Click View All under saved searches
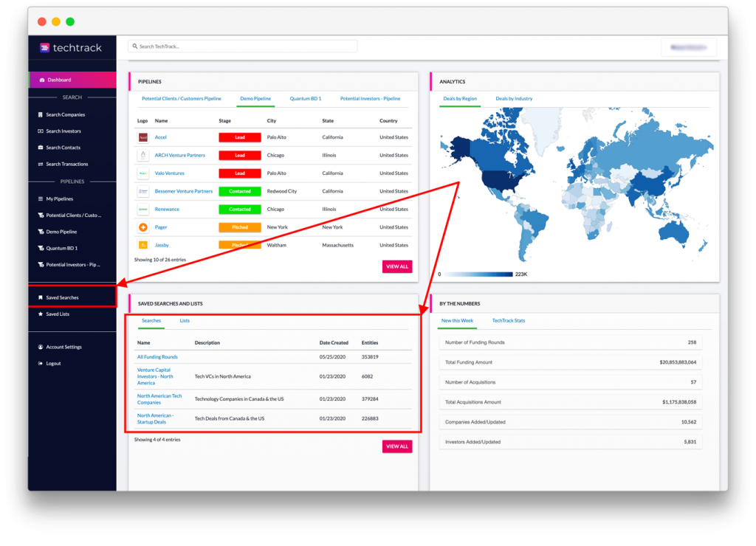 [397, 446]
